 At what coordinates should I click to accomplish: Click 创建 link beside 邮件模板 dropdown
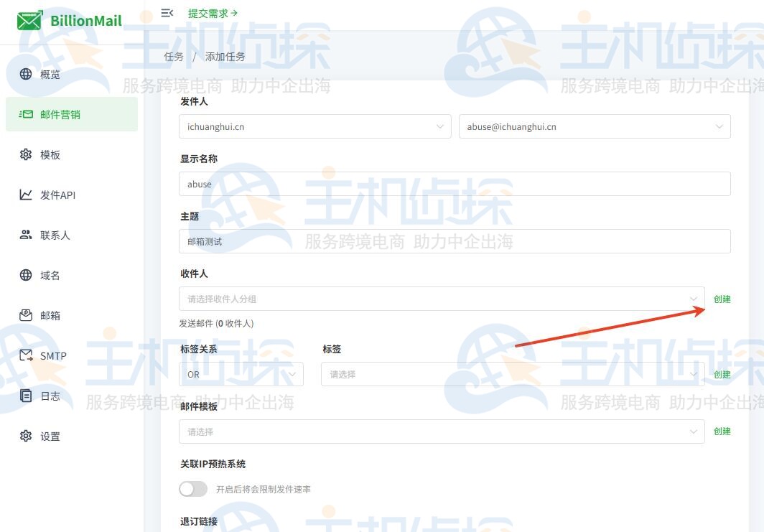coord(722,431)
